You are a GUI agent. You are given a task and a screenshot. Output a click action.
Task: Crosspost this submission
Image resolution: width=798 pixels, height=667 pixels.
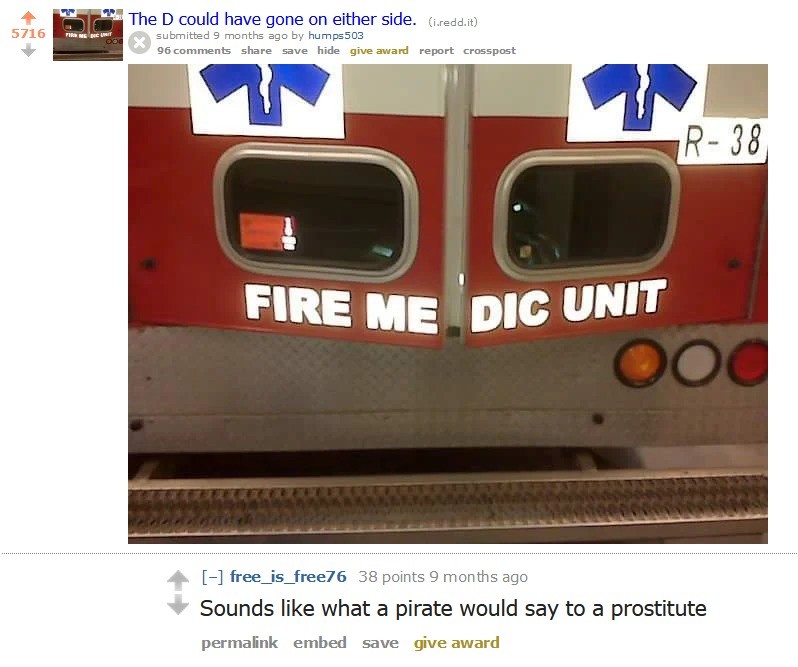[489, 50]
